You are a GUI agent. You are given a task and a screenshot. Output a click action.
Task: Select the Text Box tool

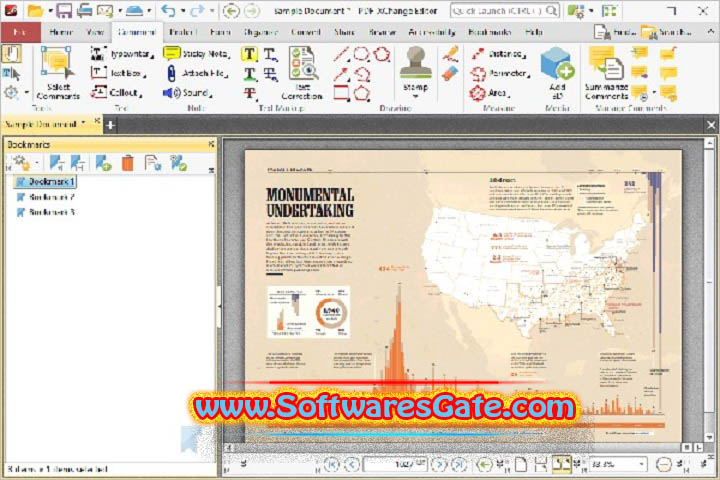[118, 73]
